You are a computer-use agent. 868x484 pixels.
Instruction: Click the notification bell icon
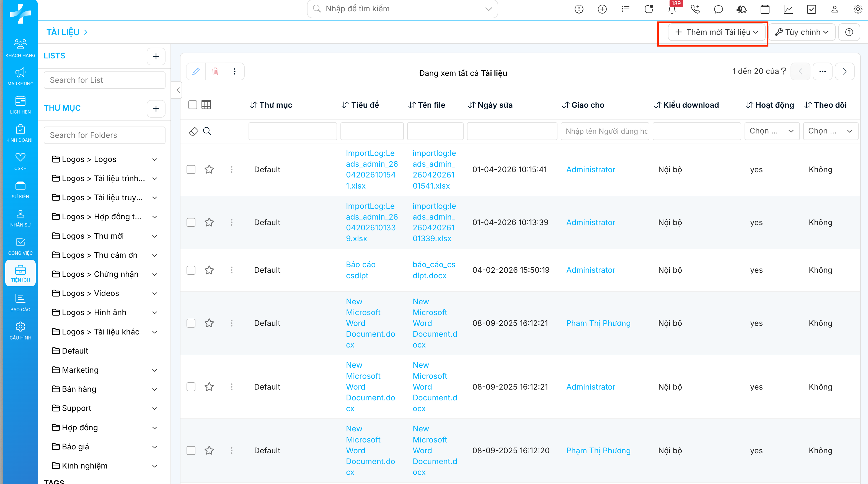[x=672, y=9]
